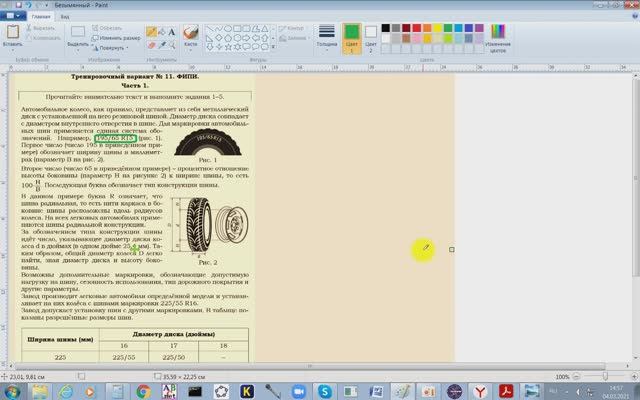The image size is (640, 400).
Task: Switch to Цвет 1 foreground color
Action: [x=351, y=37]
